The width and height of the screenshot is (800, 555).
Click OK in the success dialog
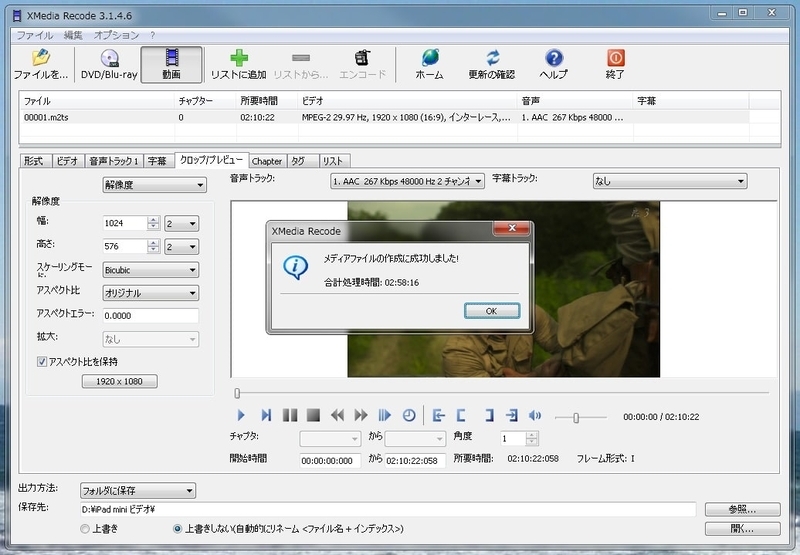pyautogui.click(x=492, y=311)
